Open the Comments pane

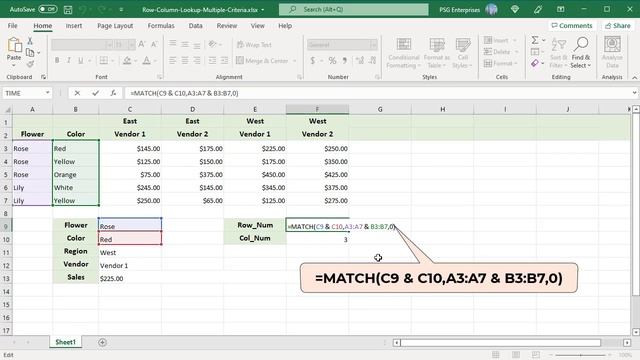(571, 25)
